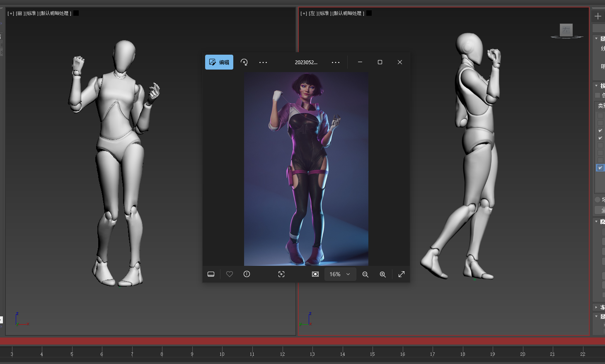Uncheck the third category checkbox in list

[x=600, y=130]
